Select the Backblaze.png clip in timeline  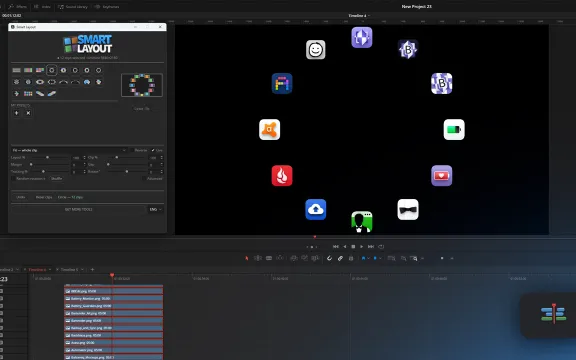click(114, 335)
